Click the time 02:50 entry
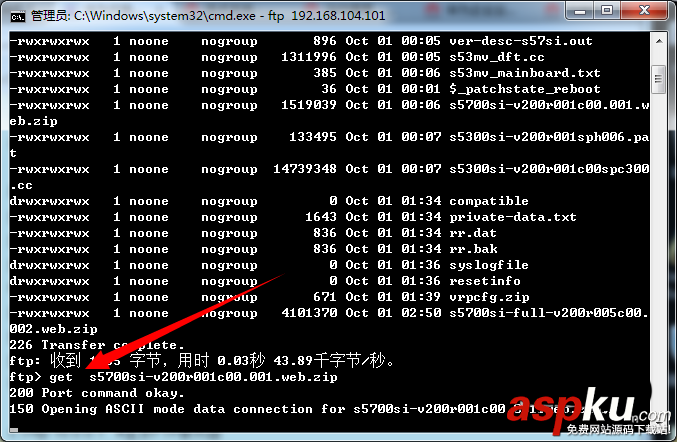The height and width of the screenshot is (442, 677). (x=421, y=313)
